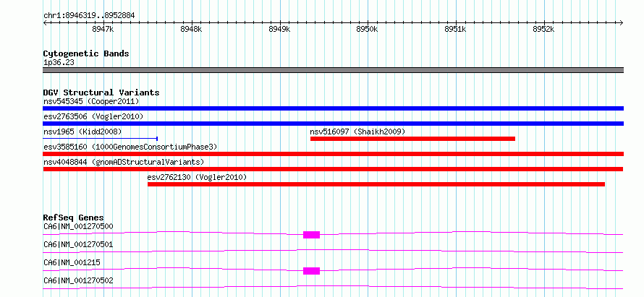Click the ruler's right arrowhead
This screenshot has width=644, height=297.
[621, 23]
